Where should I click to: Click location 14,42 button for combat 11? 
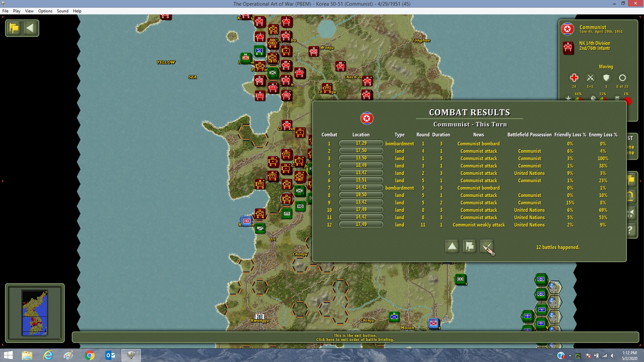[361, 217]
